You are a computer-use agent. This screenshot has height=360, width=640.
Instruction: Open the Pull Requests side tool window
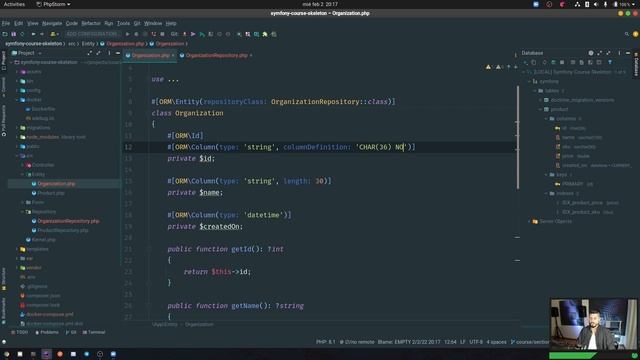(4, 120)
